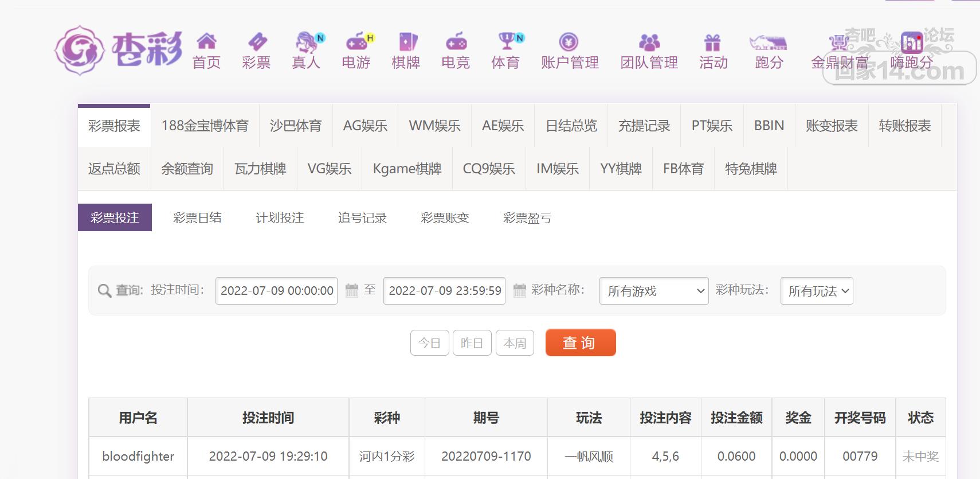Click the 杏彩 site logo
The image size is (980, 479).
(119, 50)
